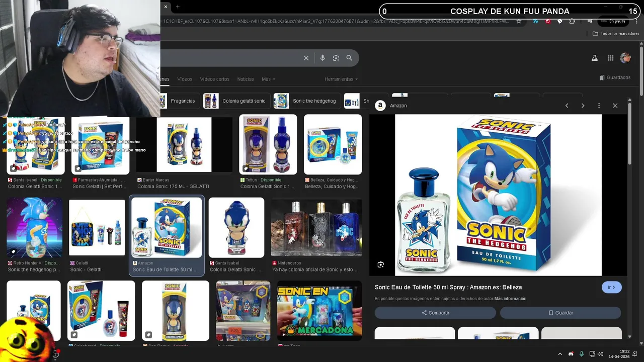This screenshot has height=362, width=644.
Task: Click the Amazon source logo
Action: [380, 106]
